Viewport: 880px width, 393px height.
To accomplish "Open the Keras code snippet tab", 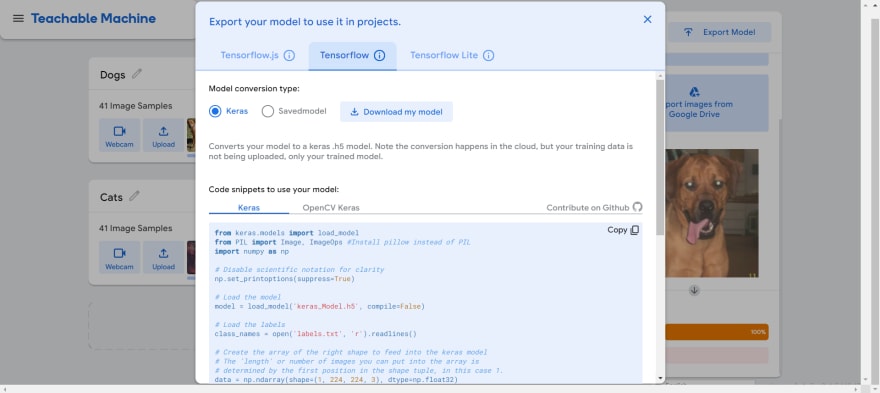I will 249,207.
